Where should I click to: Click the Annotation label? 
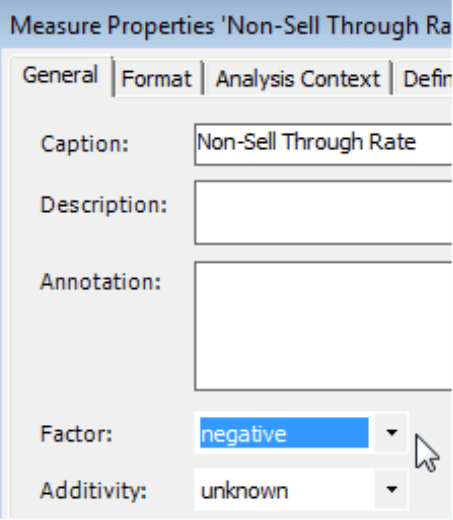(100, 282)
